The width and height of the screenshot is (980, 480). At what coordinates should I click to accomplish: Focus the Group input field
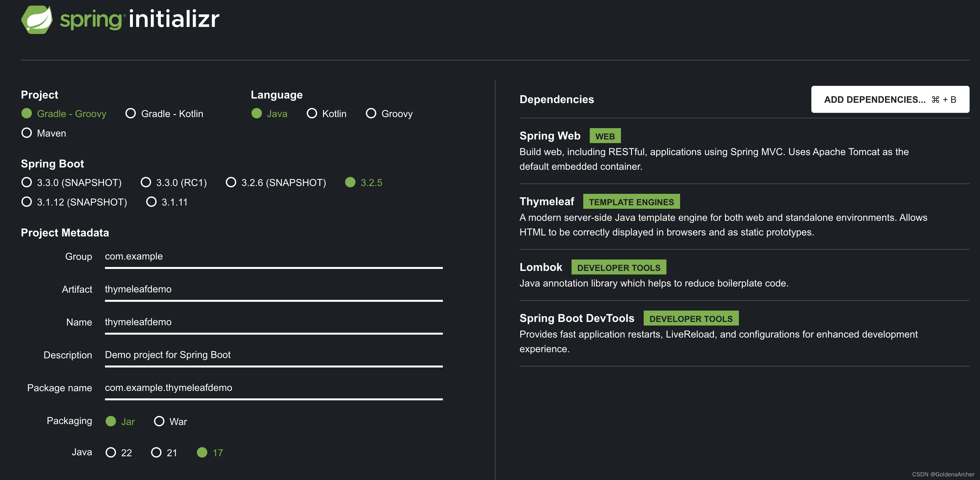tap(274, 258)
